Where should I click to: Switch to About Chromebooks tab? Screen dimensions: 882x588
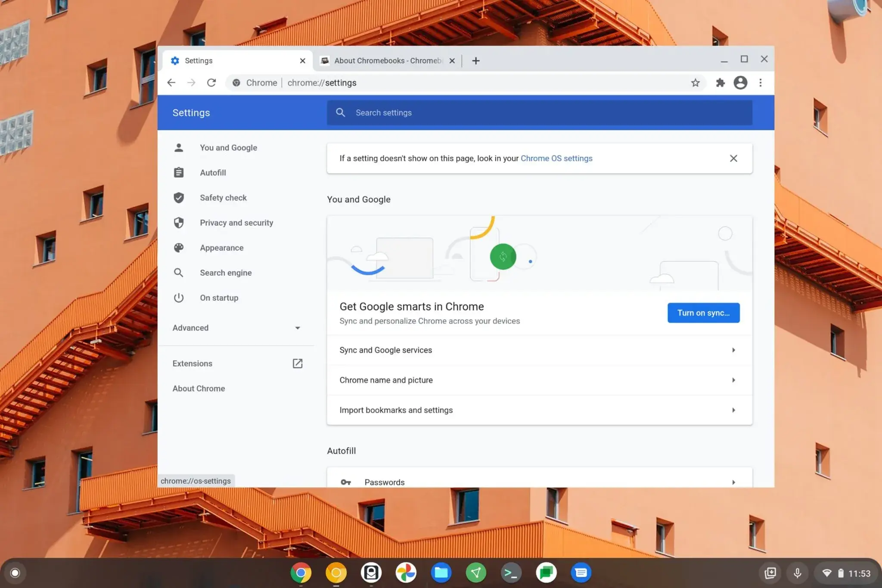click(x=388, y=61)
